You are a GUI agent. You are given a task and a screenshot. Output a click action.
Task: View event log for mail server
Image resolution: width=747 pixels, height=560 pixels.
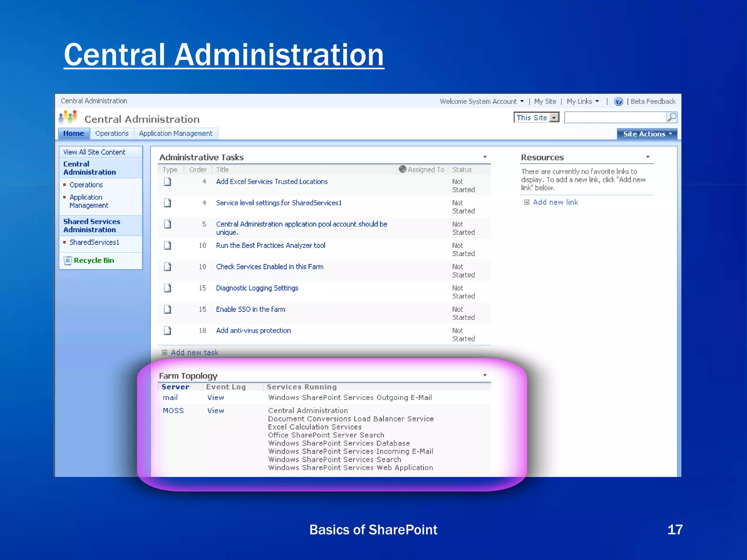coord(216,397)
